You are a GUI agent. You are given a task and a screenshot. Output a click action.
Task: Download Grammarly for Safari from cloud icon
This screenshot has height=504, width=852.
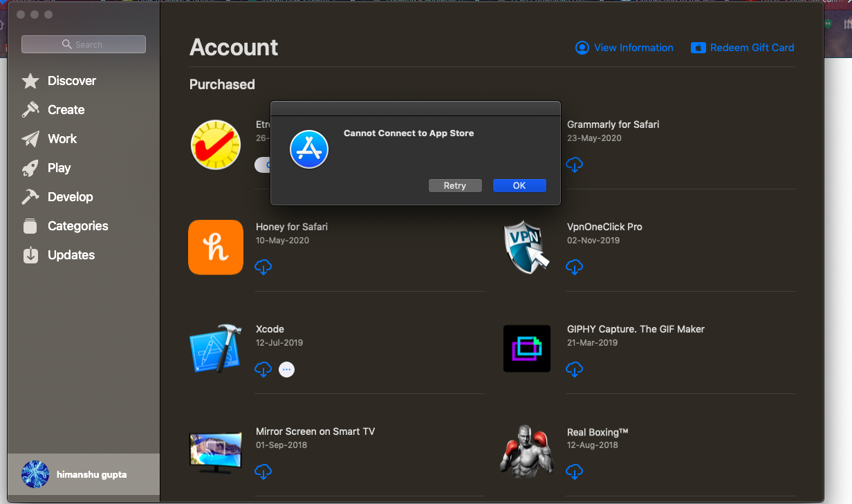click(575, 165)
